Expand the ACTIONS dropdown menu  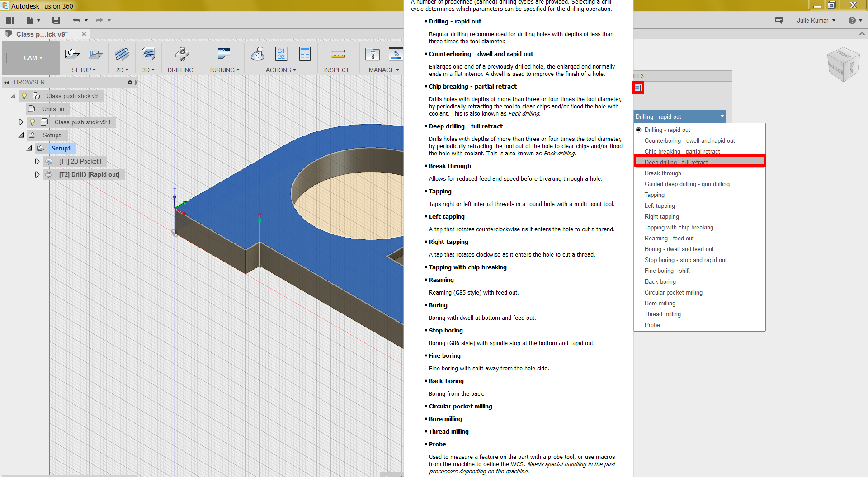(281, 70)
